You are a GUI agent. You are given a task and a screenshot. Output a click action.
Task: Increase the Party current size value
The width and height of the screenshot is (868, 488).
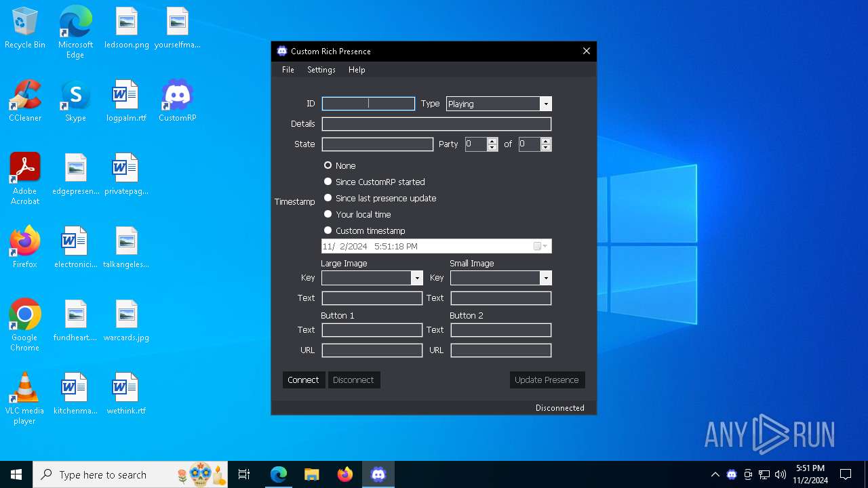(x=492, y=141)
